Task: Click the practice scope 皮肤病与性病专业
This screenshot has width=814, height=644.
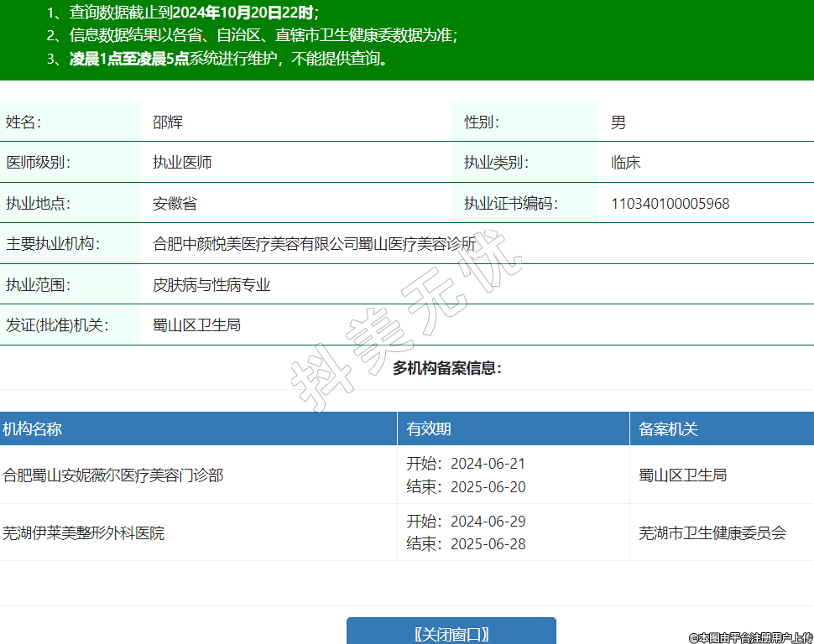Action: pos(211,285)
